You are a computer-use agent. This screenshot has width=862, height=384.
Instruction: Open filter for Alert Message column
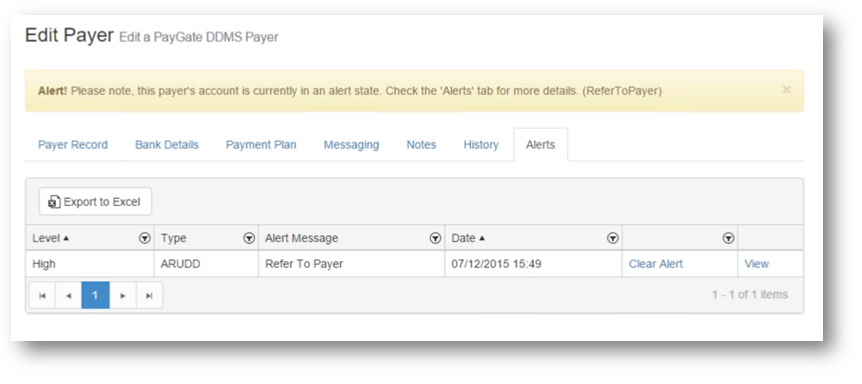click(x=435, y=238)
